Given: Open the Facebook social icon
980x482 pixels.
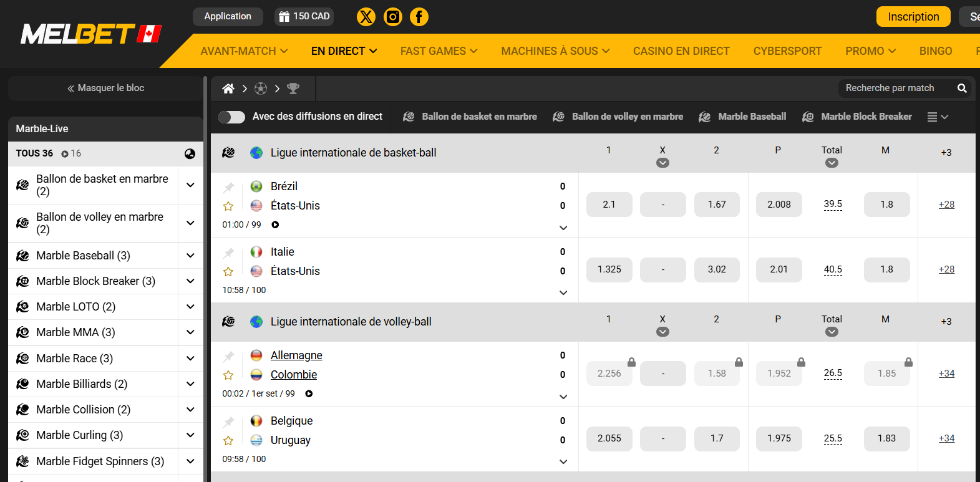Looking at the screenshot, I should [x=419, y=17].
